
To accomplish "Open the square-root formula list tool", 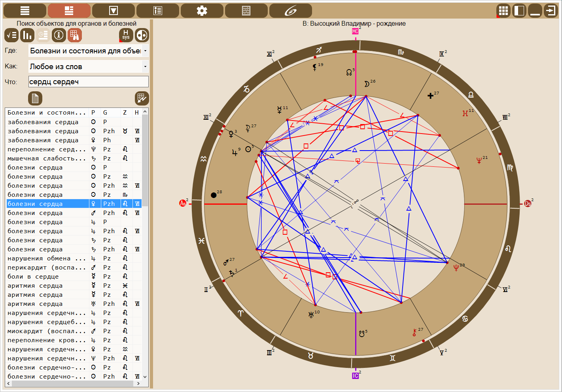I will pyautogui.click(x=11, y=35).
